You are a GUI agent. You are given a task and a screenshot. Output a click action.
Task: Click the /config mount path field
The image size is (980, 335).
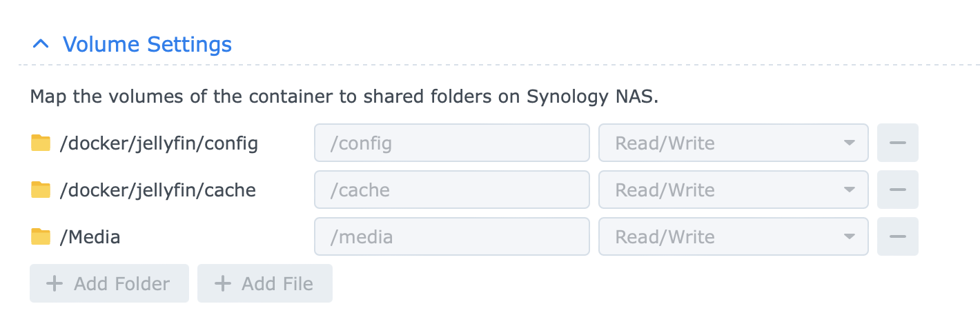[451, 143]
